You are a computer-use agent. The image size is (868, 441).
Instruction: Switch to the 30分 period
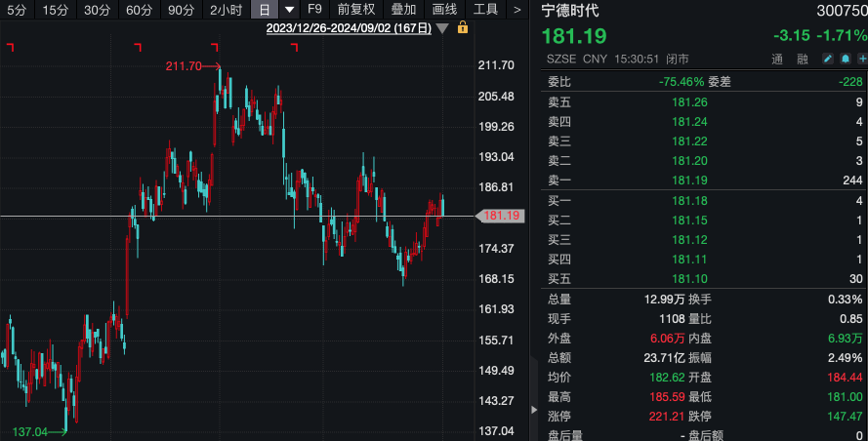(97, 10)
